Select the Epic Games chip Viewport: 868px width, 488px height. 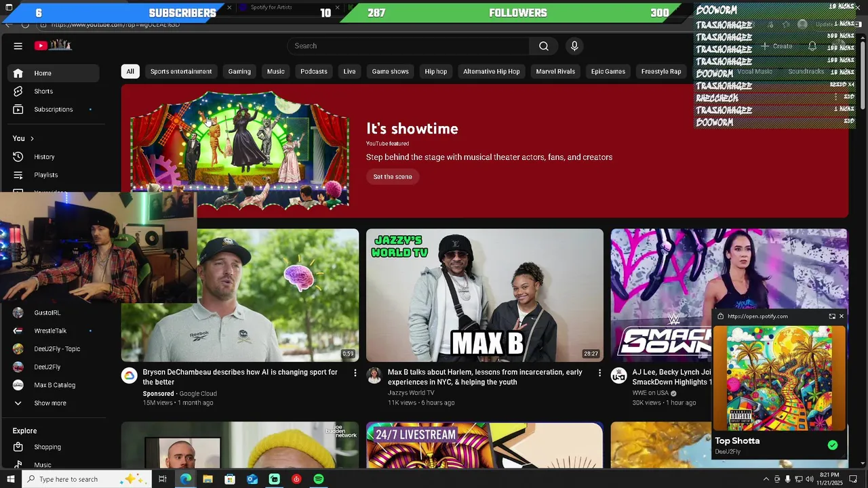(608, 71)
